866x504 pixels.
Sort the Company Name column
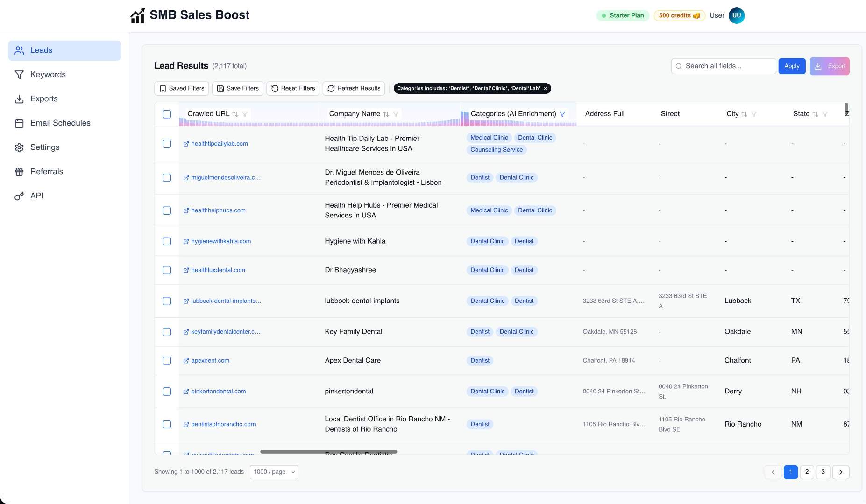(x=386, y=114)
